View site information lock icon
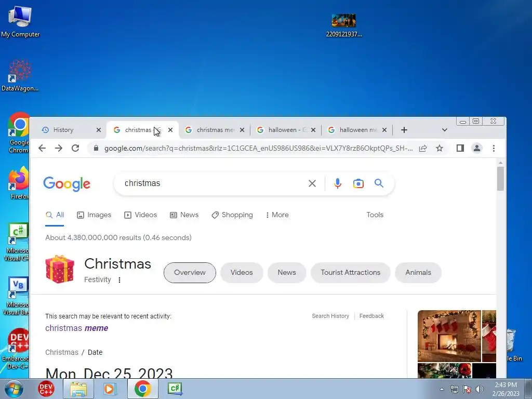Viewport: 532px width, 399px height. point(96,148)
